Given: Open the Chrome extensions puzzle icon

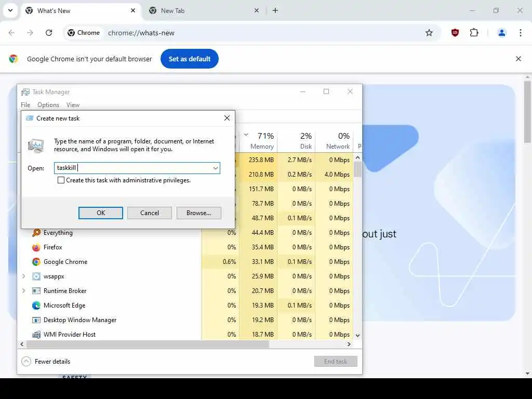Looking at the screenshot, I should [474, 33].
